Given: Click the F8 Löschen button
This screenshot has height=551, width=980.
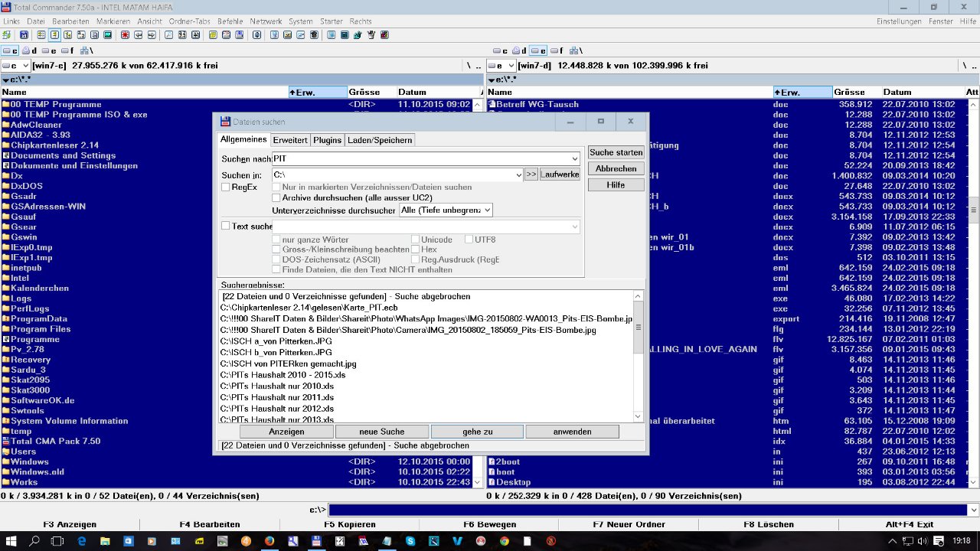Looking at the screenshot, I should click(769, 524).
